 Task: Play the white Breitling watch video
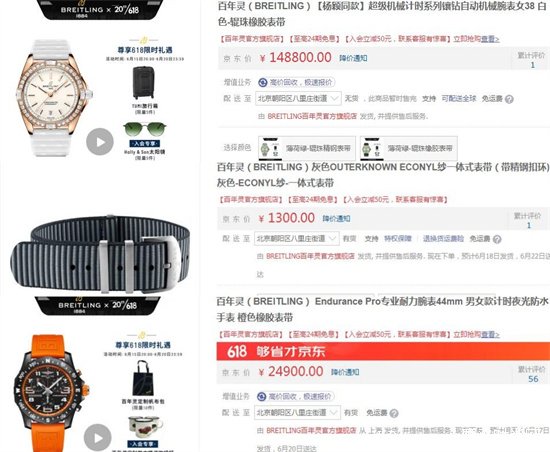click(x=100, y=142)
